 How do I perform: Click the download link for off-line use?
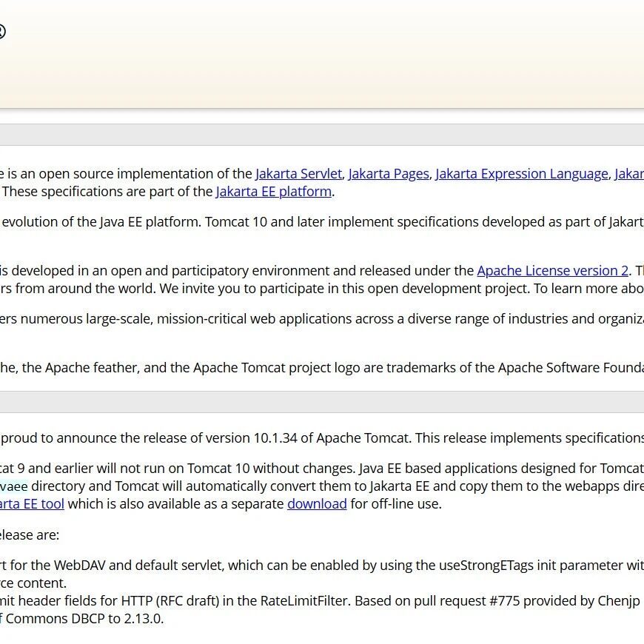pyautogui.click(x=317, y=504)
